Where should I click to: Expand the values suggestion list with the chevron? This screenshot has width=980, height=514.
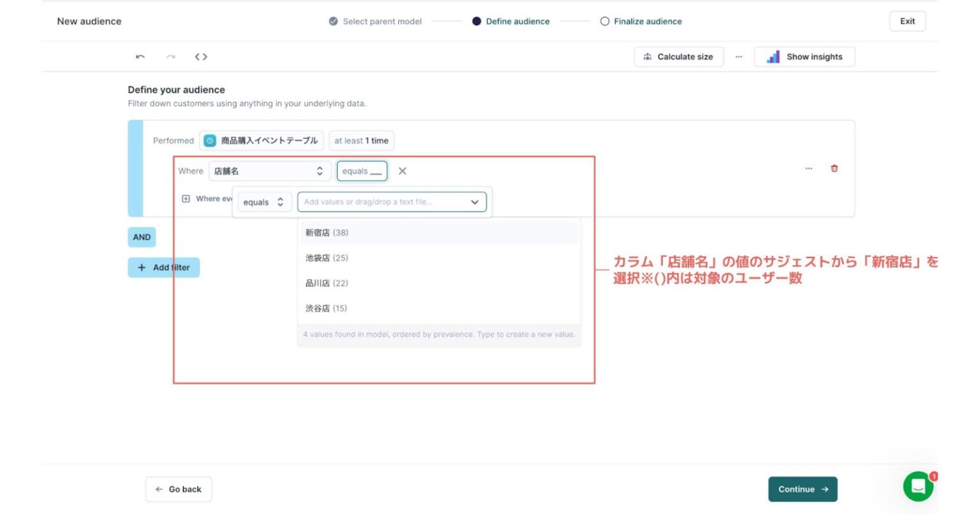(x=474, y=202)
